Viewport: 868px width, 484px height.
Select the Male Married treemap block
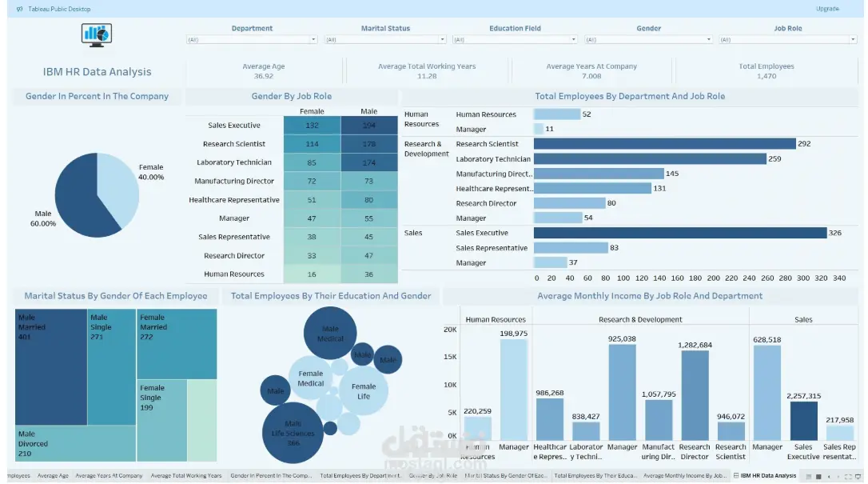51,366
